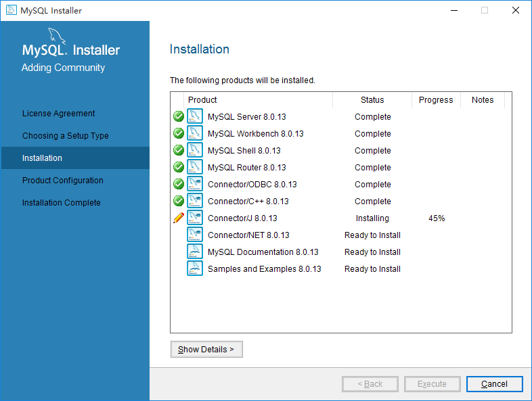Click the MySQL Installer title bar icon
This screenshot has width=532, height=401.
(x=12, y=10)
